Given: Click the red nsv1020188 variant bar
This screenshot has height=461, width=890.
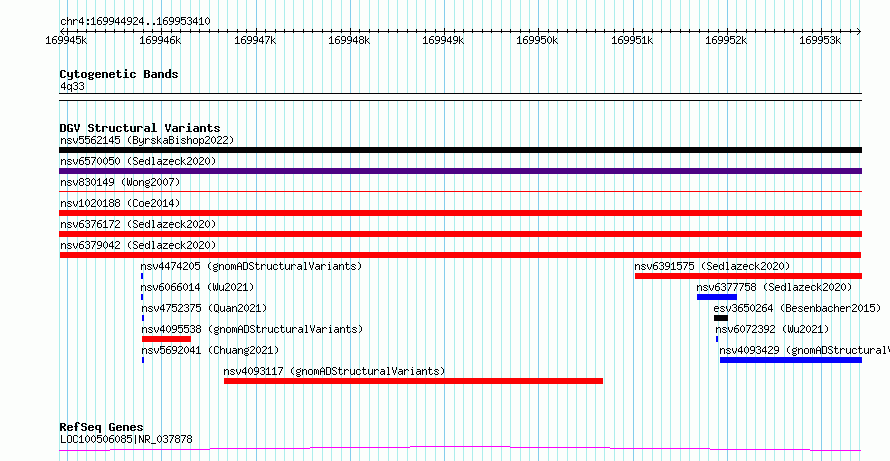Looking at the screenshot, I should pos(460,213).
